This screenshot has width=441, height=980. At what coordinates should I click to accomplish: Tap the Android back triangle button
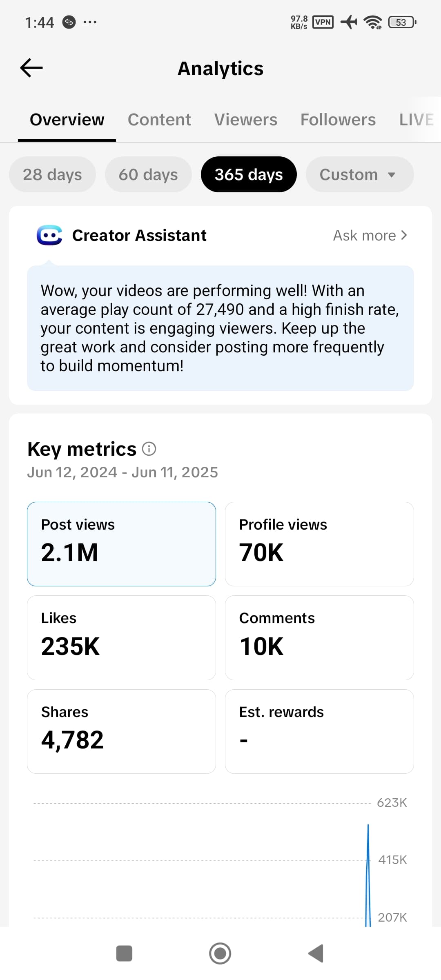pyautogui.click(x=316, y=953)
